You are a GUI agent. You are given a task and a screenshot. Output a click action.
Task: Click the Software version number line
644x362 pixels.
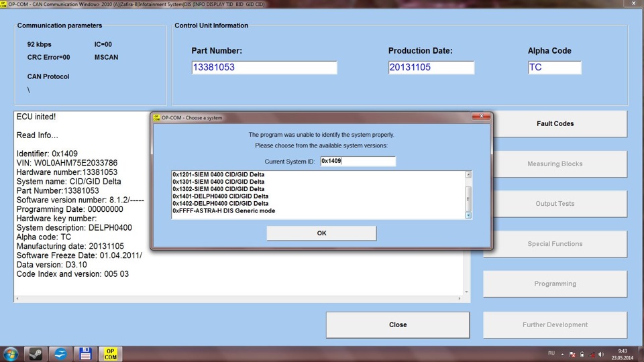pos(80,200)
